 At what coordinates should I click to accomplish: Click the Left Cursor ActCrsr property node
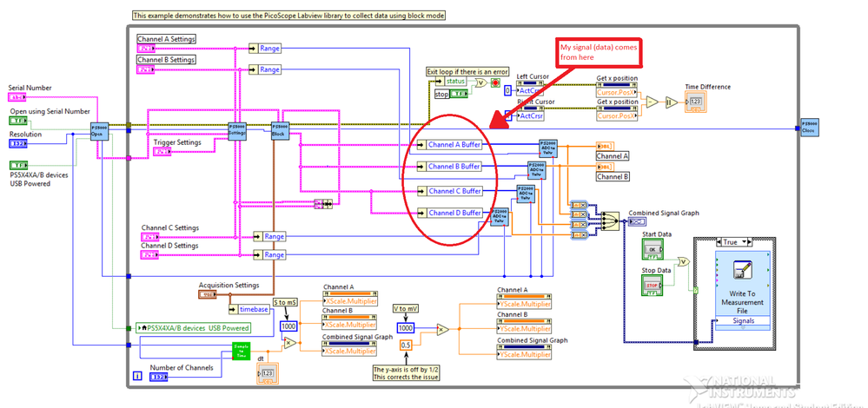530,88
